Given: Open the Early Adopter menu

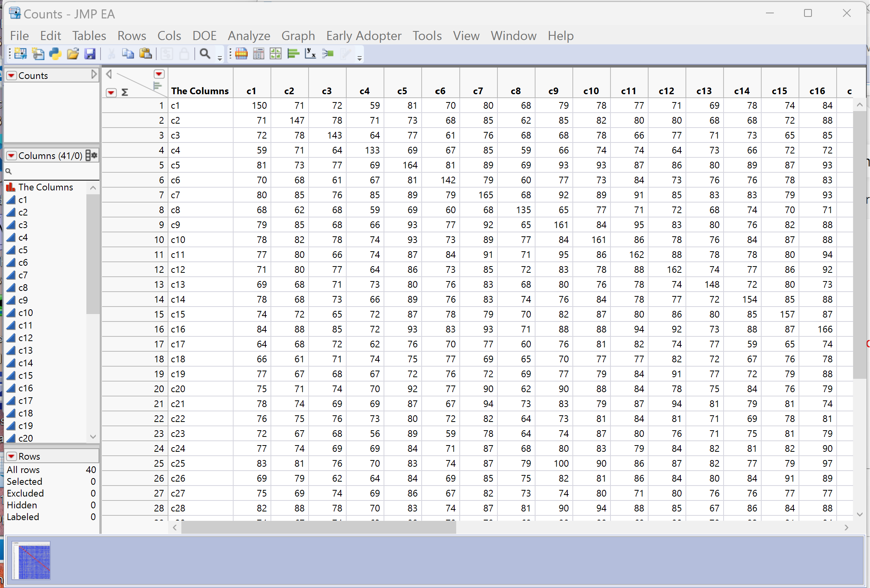Looking at the screenshot, I should pyautogui.click(x=363, y=35).
